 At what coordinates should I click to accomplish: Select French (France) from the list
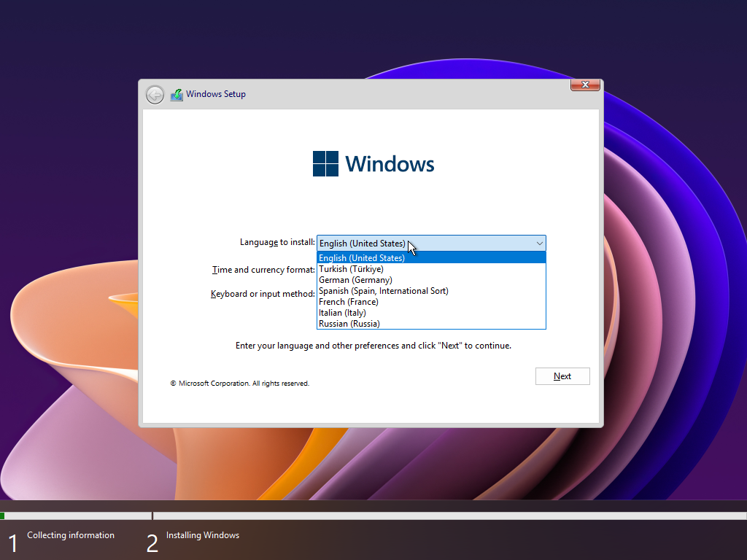pos(431,302)
